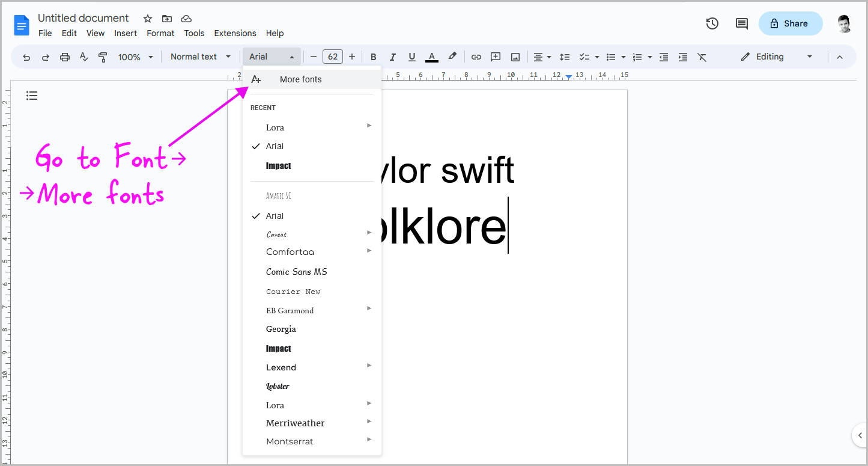
Task: Click the Share button
Action: tap(791, 23)
